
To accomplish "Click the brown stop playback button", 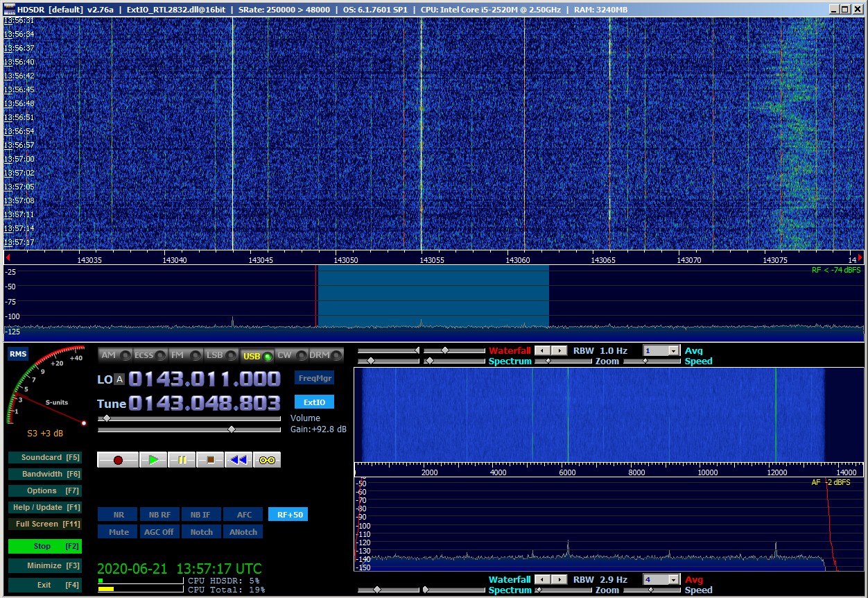I will click(x=210, y=459).
